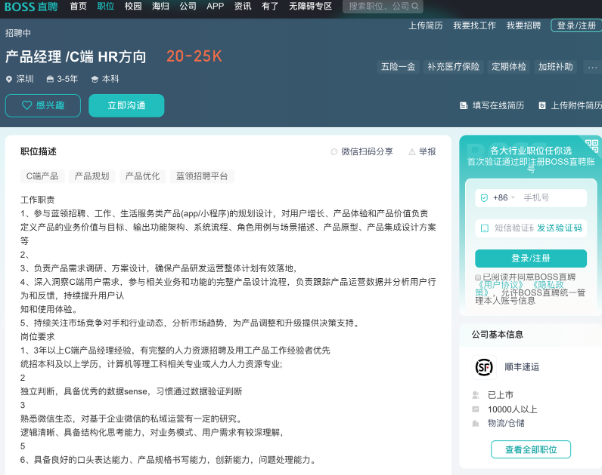Click the 立即沟通 button
The height and width of the screenshot is (475, 602).
pyautogui.click(x=126, y=105)
